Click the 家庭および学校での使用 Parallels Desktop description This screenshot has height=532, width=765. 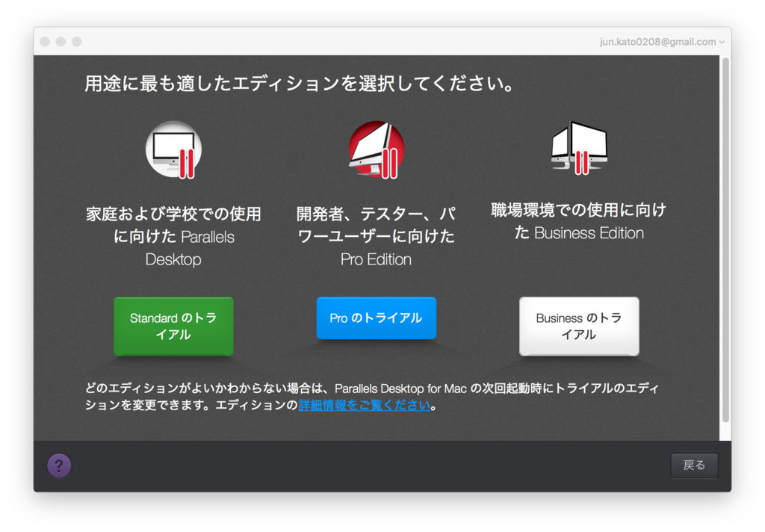click(173, 237)
